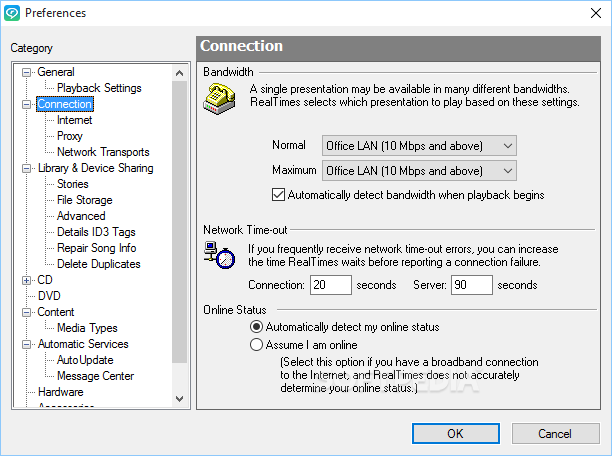Image resolution: width=612 pixels, height=456 pixels.
Task: Collapse the General tree node
Action: point(26,72)
